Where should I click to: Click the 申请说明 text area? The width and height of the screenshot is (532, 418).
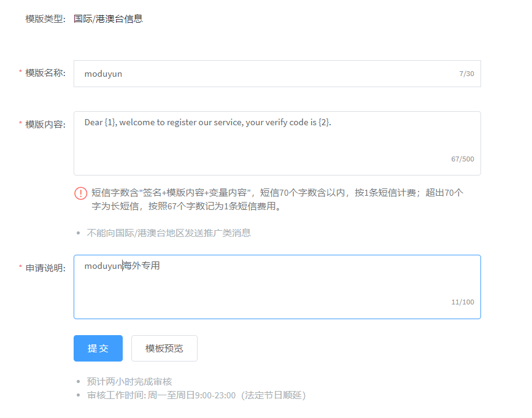click(277, 287)
